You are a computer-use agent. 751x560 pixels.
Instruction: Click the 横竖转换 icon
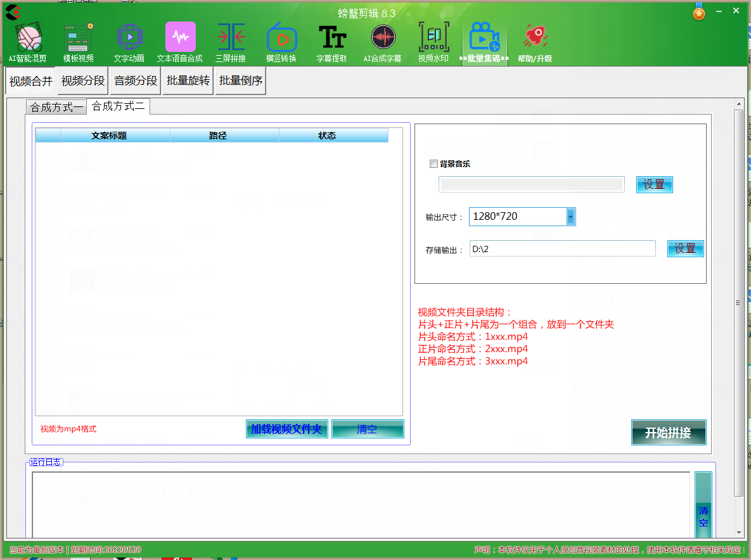click(281, 41)
